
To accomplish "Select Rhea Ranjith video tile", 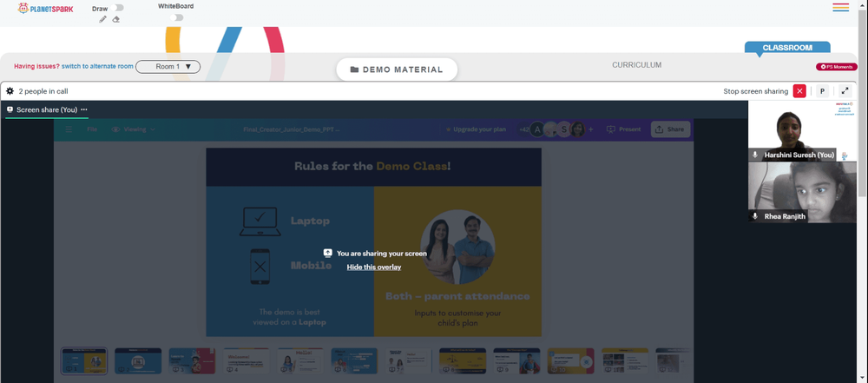I will click(x=802, y=192).
